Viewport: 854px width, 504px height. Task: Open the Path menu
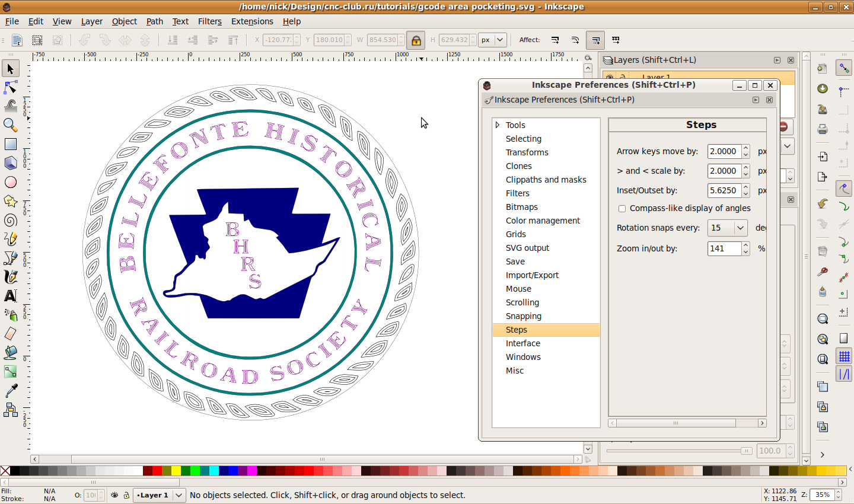155,21
